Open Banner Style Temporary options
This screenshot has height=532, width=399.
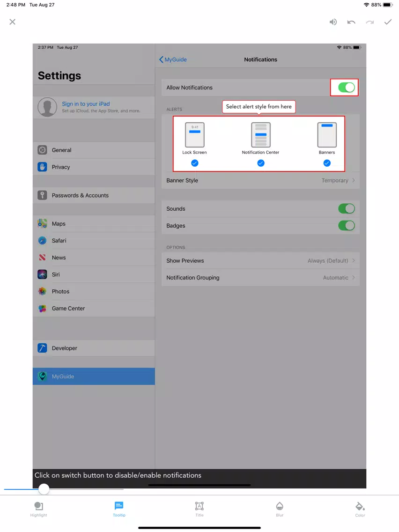(x=260, y=180)
